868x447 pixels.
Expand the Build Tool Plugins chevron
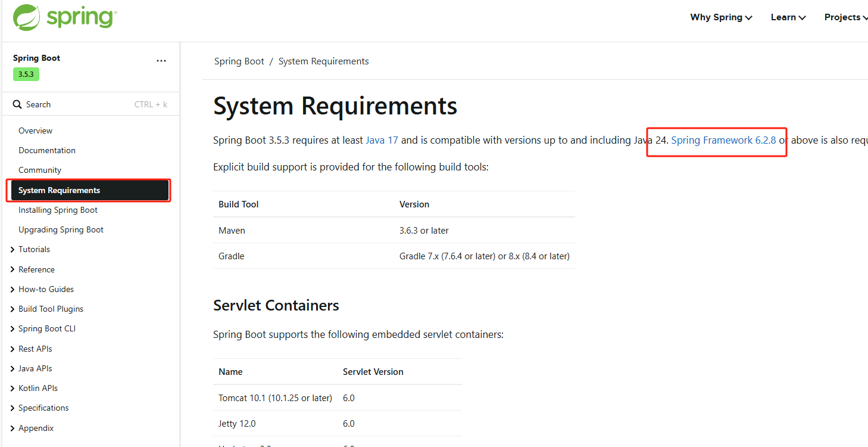[x=13, y=309]
